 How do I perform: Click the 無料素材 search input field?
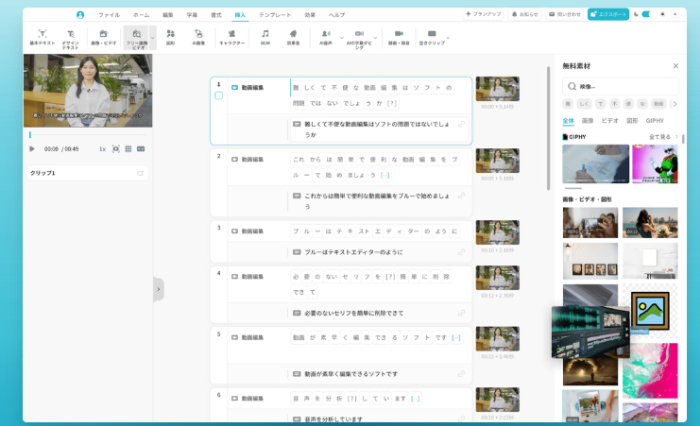621,86
